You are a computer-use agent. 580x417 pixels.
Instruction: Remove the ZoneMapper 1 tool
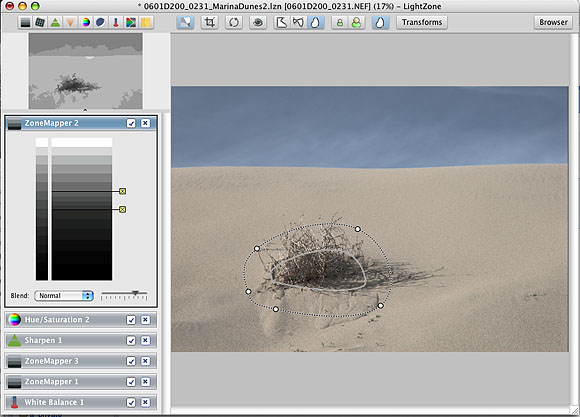pyautogui.click(x=145, y=381)
